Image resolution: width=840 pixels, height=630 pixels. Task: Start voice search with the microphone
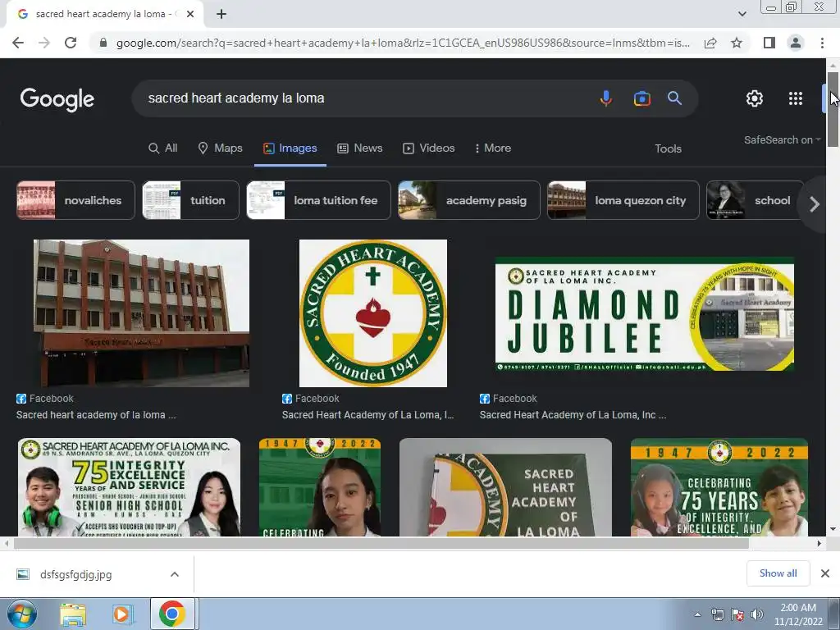point(606,98)
